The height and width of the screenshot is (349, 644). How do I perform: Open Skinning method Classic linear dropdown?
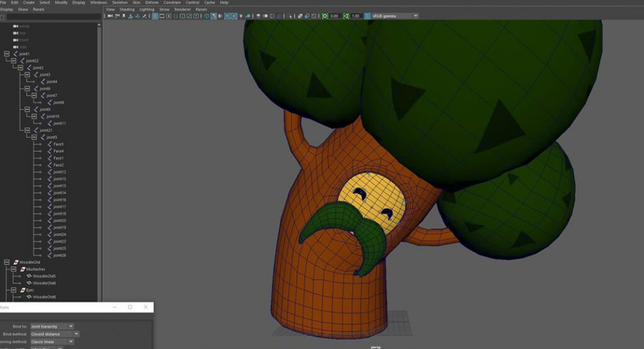click(52, 341)
